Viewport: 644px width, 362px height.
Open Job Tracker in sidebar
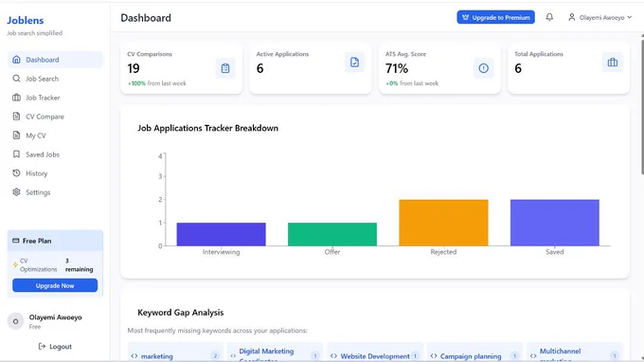coord(55,98)
